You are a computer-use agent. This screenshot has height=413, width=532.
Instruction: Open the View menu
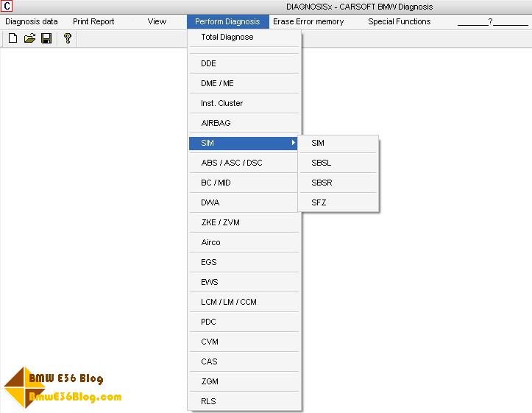[157, 21]
